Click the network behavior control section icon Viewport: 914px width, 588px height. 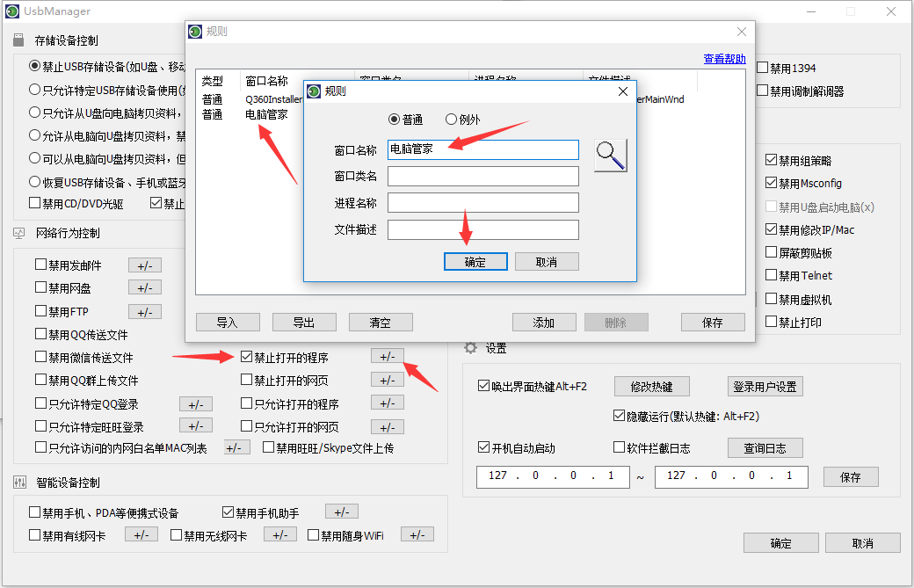[x=18, y=233]
